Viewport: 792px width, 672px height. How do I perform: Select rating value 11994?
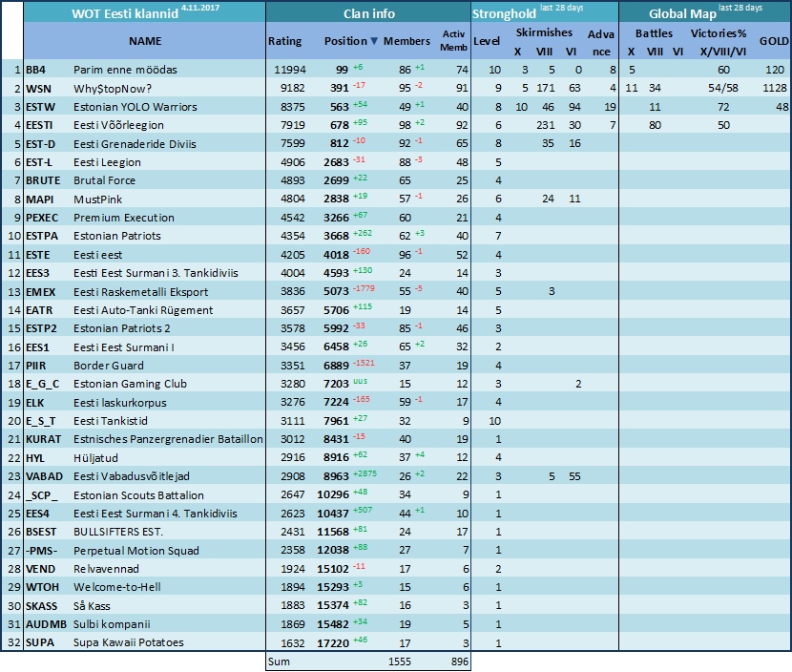click(290, 70)
